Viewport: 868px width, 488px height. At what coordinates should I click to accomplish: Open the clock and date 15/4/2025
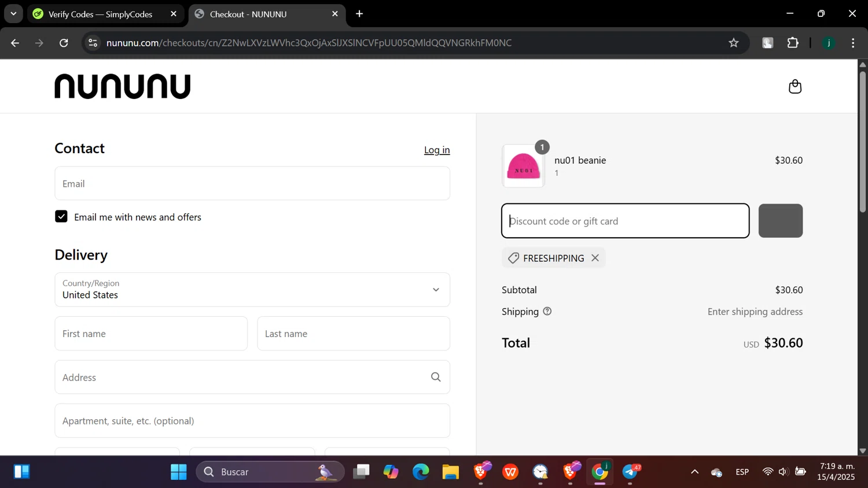[837, 472]
